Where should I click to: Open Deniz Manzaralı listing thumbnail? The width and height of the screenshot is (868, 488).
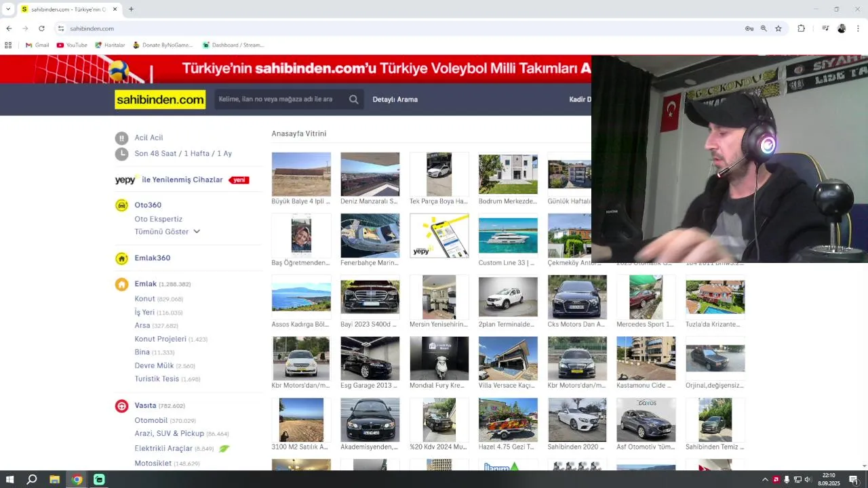(370, 174)
